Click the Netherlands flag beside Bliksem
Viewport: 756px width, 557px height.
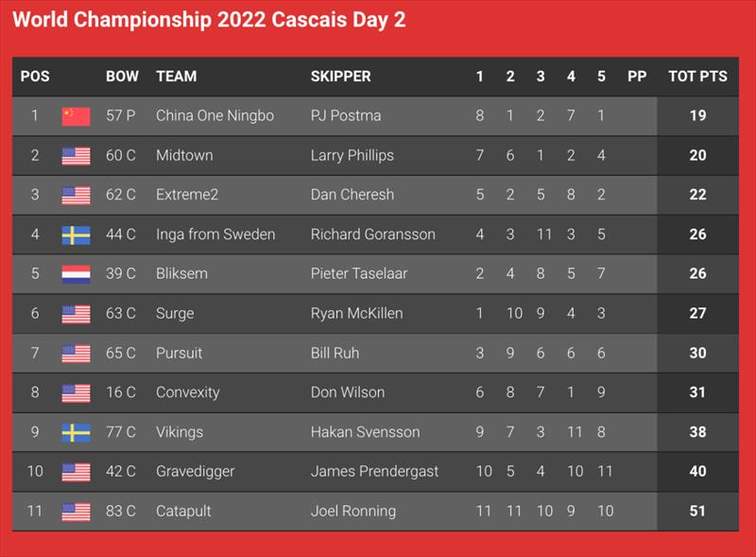click(x=76, y=274)
